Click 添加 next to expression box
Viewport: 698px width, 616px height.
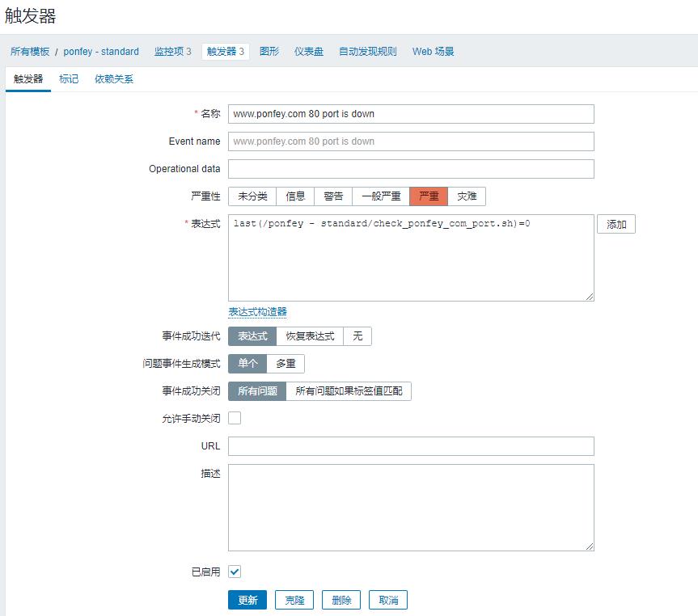[x=616, y=224]
